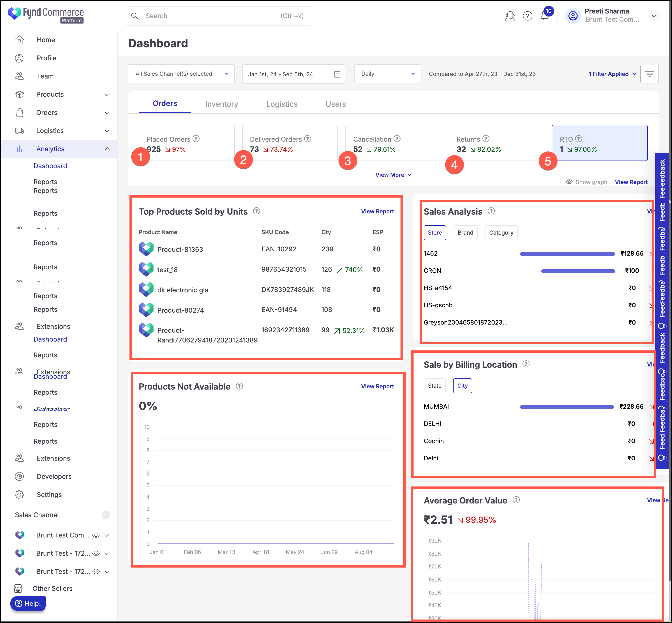
Task: Click the CRON store sales bar
Action: click(578, 271)
